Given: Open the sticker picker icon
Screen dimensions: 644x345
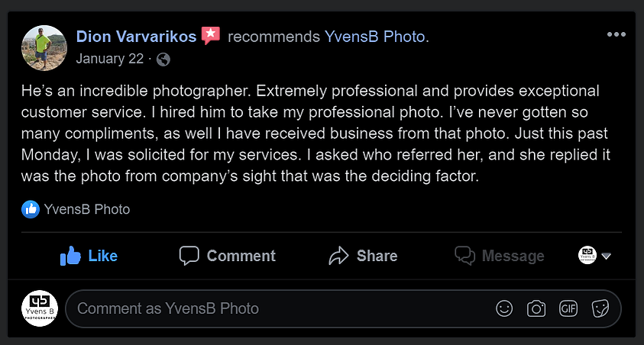Looking at the screenshot, I should [x=600, y=308].
